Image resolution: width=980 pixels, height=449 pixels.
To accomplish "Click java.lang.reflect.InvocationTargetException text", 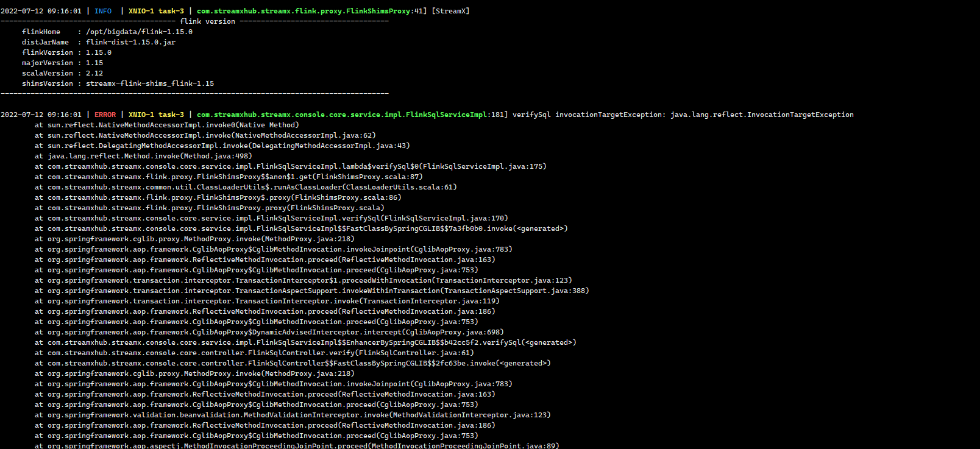I will [x=762, y=115].
